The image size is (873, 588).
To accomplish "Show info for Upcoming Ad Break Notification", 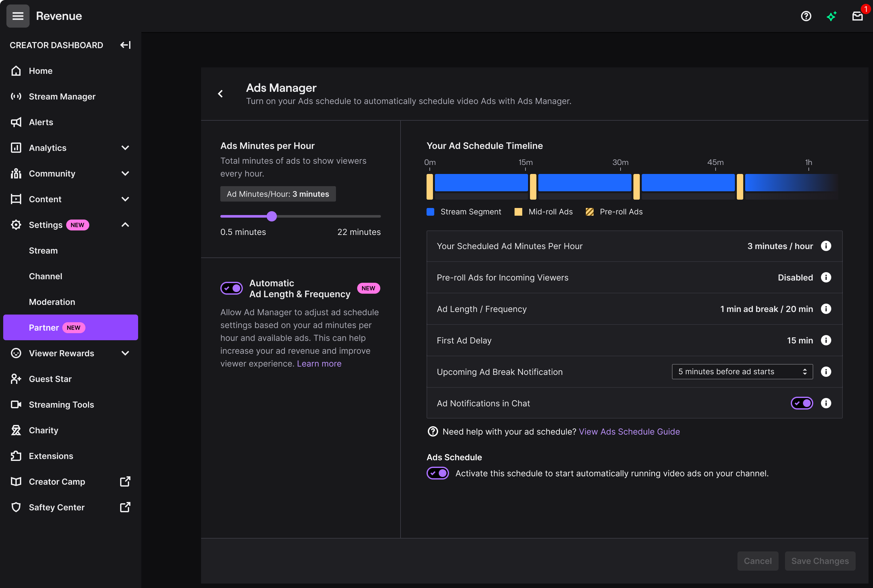I will (x=826, y=372).
